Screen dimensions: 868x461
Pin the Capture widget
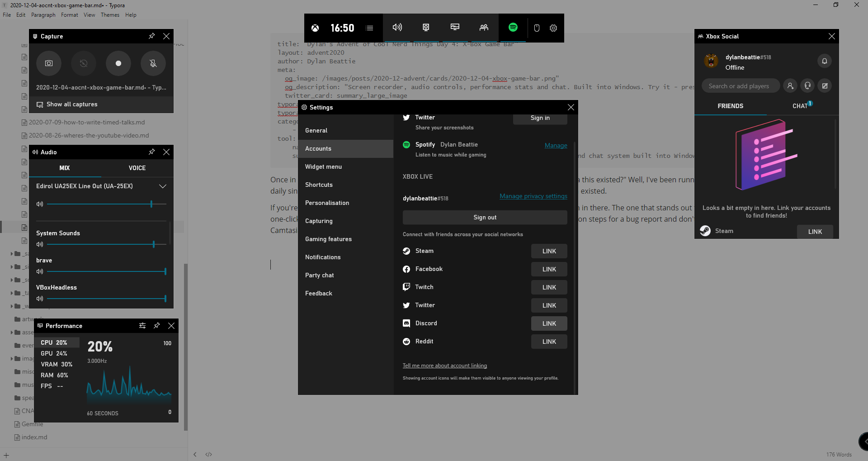coord(152,36)
